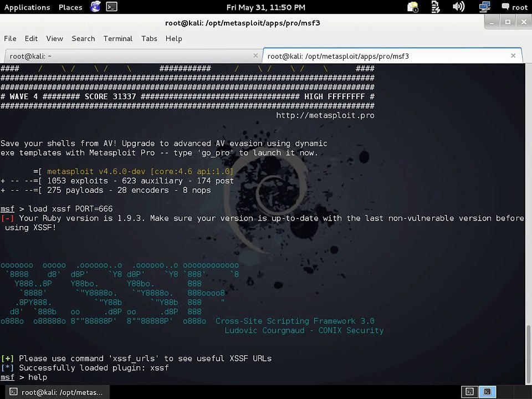532x399 pixels.
Task: Click the metasploit v4.6.0-dev version text
Action: click(x=140, y=171)
